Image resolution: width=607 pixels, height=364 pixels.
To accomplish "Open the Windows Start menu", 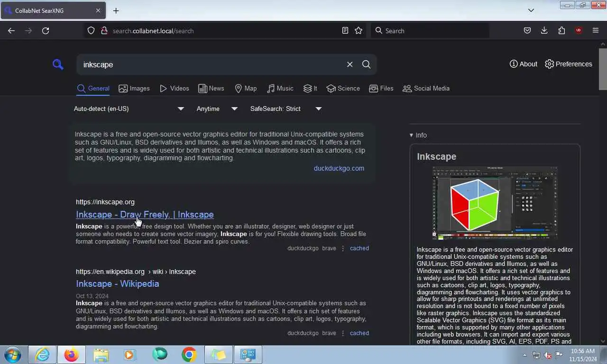I will pos(13,355).
